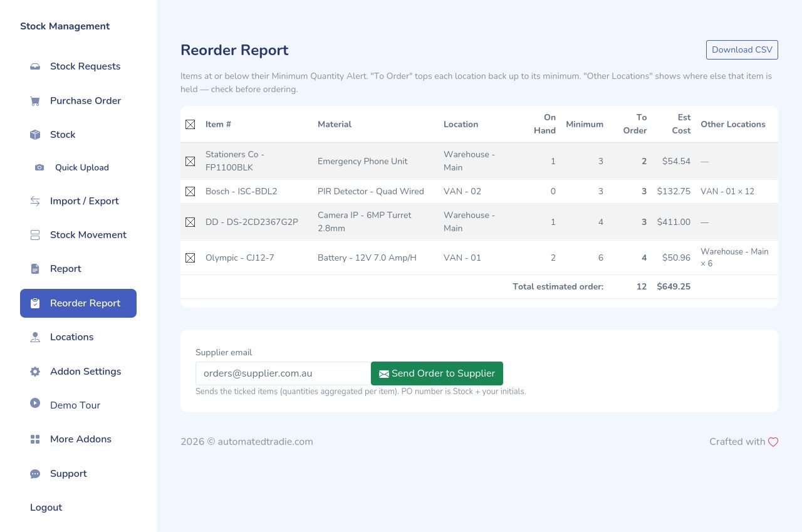
Task: Open the Stock Movement section
Action: click(78, 235)
